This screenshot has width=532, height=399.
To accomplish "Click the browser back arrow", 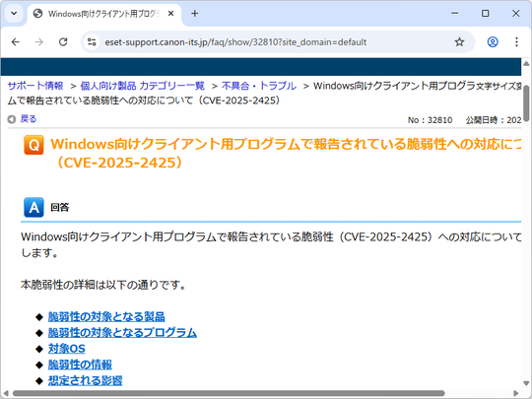I will pos(16,42).
